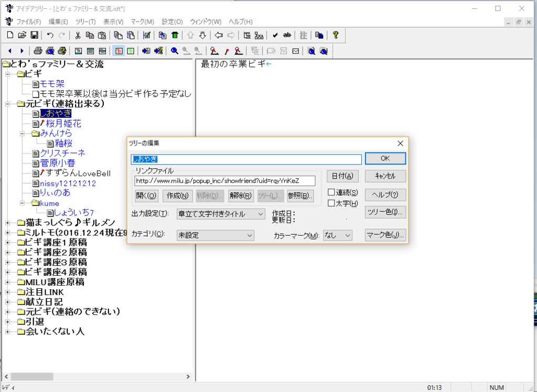
Task: Click the 開く(O) button
Action: (x=146, y=196)
